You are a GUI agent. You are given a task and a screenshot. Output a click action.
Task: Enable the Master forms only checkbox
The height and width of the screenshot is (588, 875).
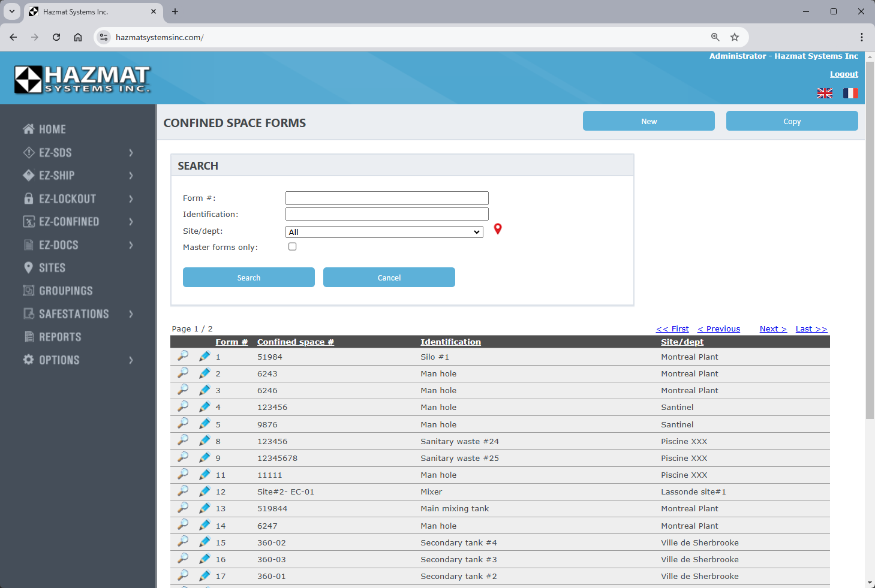click(x=292, y=246)
